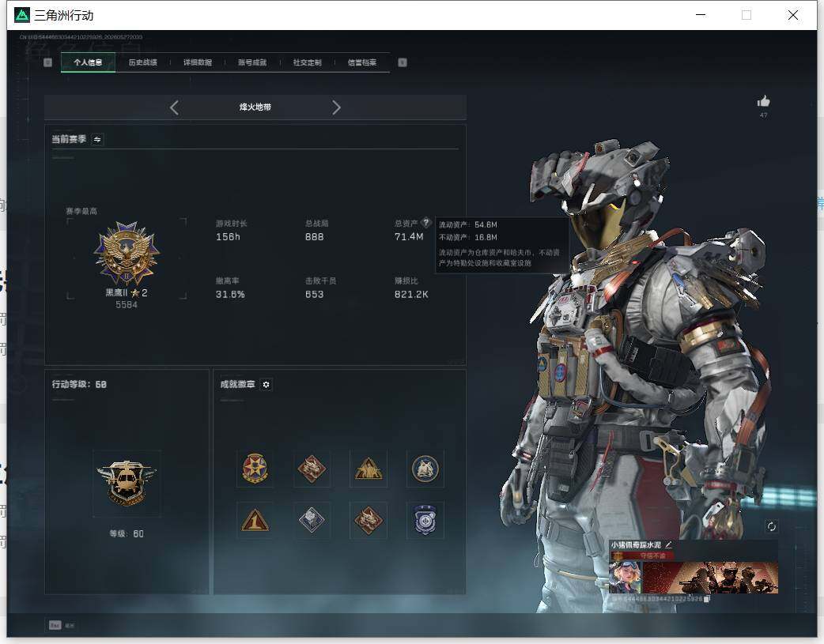
Task: Click the 等级: 60 label under emblem
Action: (x=126, y=533)
